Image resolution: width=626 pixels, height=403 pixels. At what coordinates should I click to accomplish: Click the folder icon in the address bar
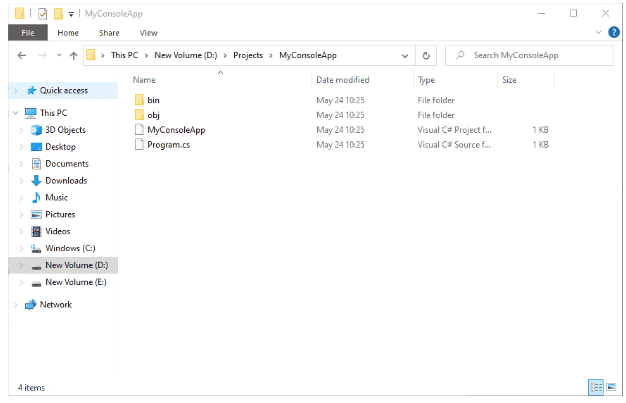point(91,55)
